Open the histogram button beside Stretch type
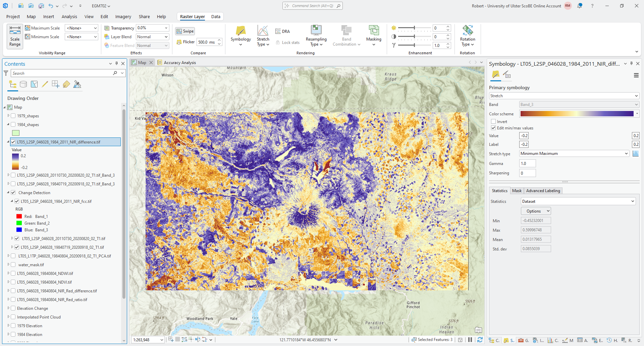 coord(635,154)
